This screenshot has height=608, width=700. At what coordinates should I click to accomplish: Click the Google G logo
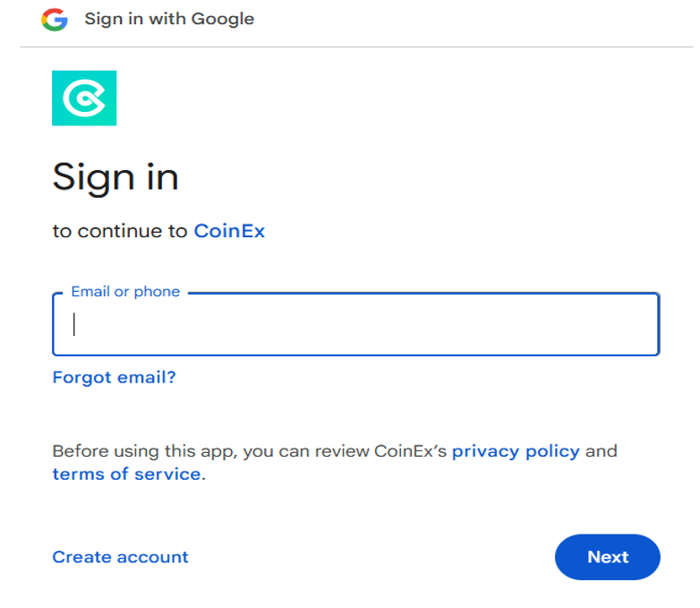[x=55, y=20]
